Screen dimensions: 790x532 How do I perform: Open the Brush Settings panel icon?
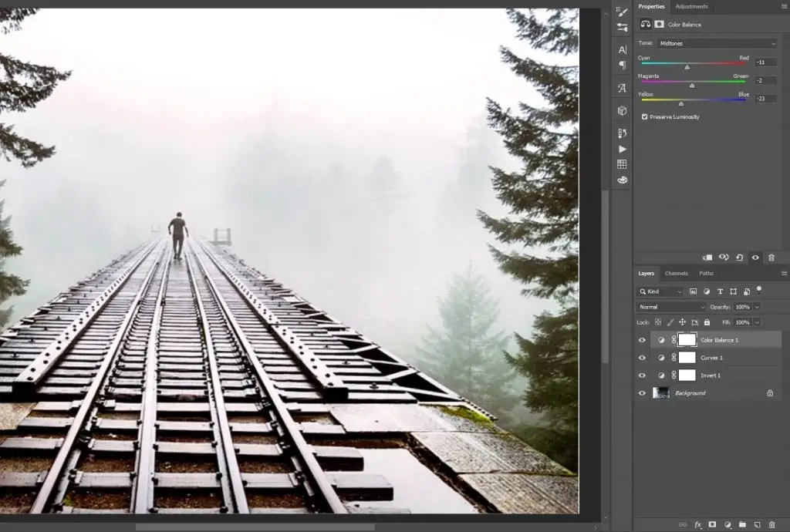pyautogui.click(x=623, y=12)
